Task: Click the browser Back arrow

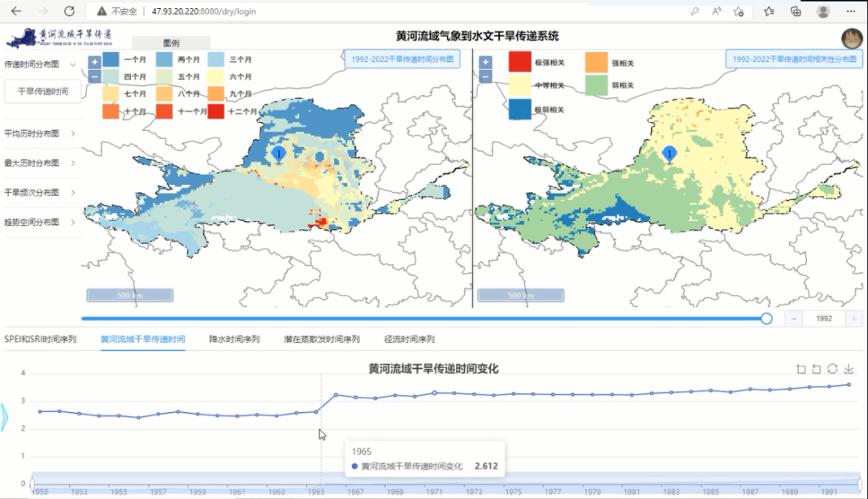Action: click(x=16, y=11)
